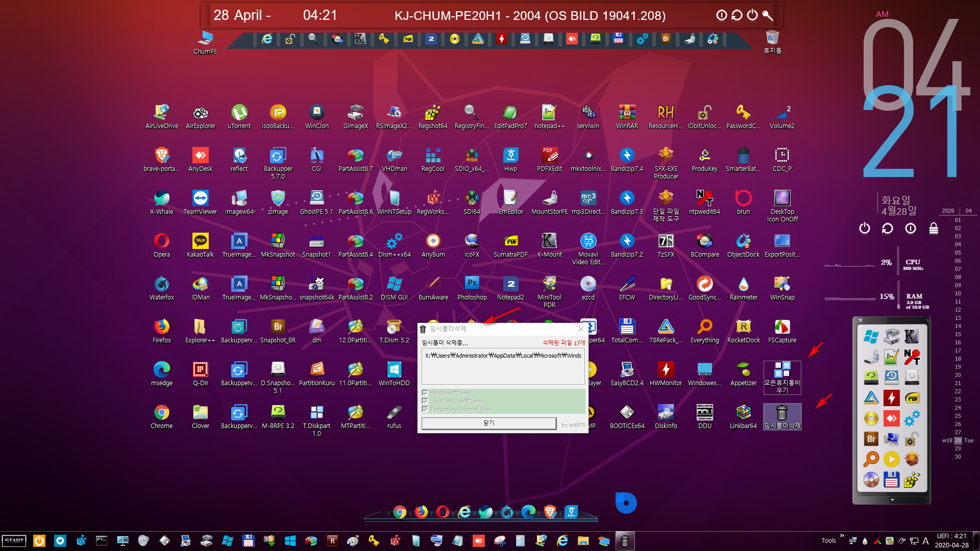This screenshot has height=551, width=980.
Task: Launch the Opera browser shortcut
Action: click(161, 245)
